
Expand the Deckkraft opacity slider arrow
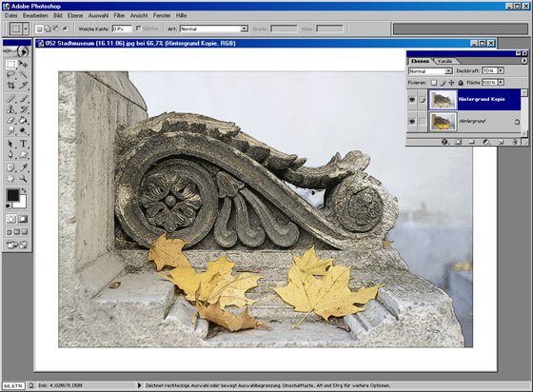(501, 70)
